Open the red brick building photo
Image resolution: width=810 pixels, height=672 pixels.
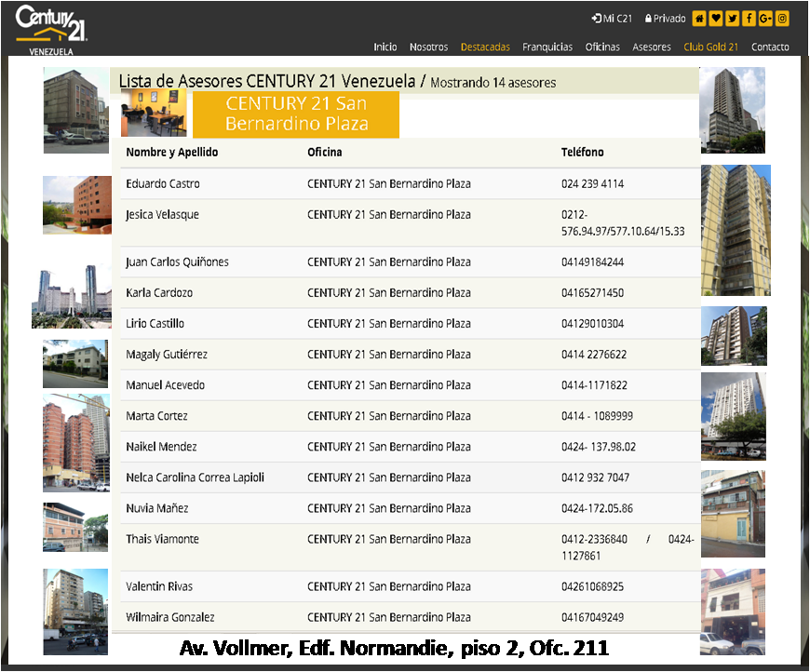click(x=77, y=205)
